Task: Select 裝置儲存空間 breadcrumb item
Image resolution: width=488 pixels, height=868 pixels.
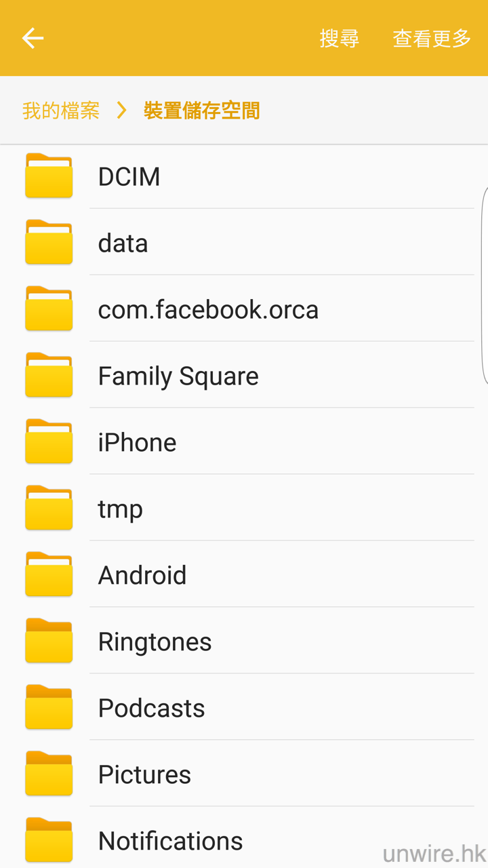Action: pos(201,111)
